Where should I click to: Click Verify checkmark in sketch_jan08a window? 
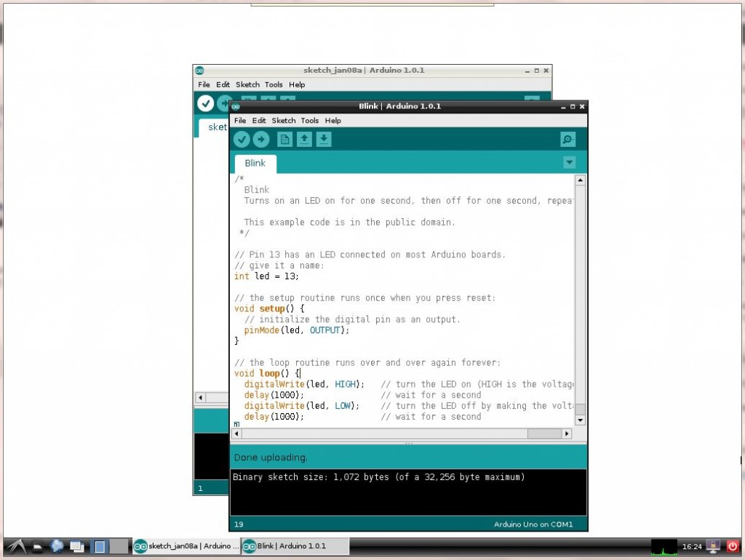point(205,103)
